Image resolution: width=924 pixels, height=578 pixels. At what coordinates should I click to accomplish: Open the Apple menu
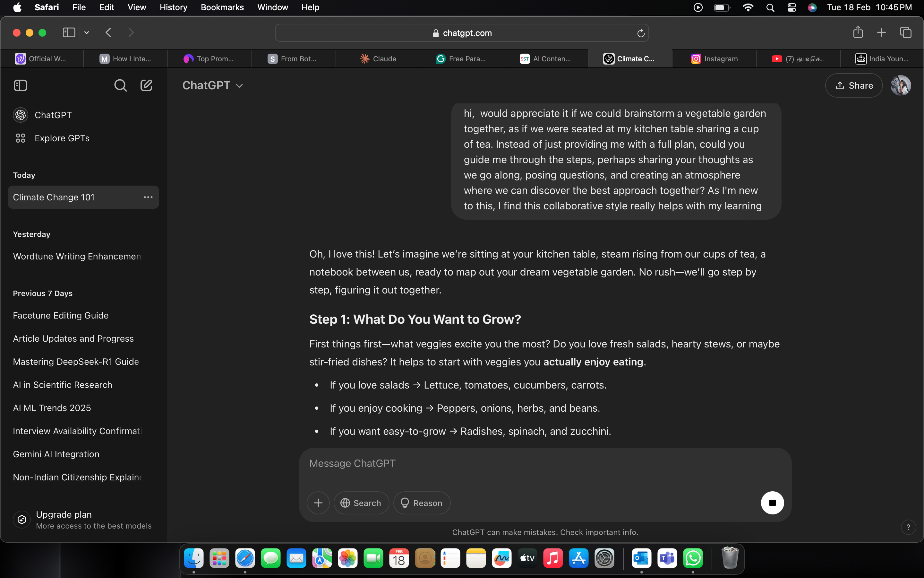pyautogui.click(x=17, y=7)
